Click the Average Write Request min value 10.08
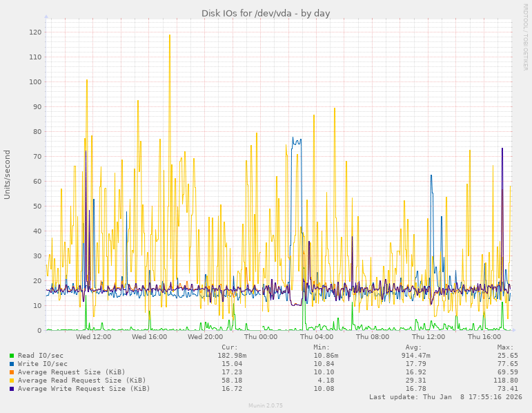The image size is (532, 413). pos(324,389)
